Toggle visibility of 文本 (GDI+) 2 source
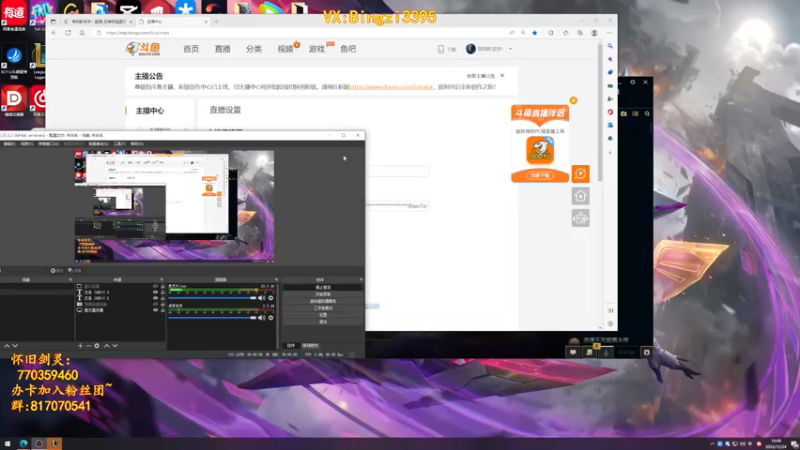 [155, 298]
